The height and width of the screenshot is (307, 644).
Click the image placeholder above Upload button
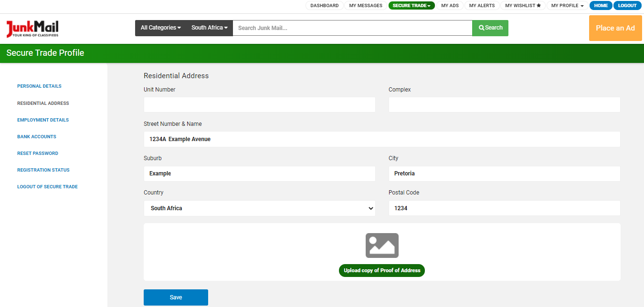tap(382, 245)
